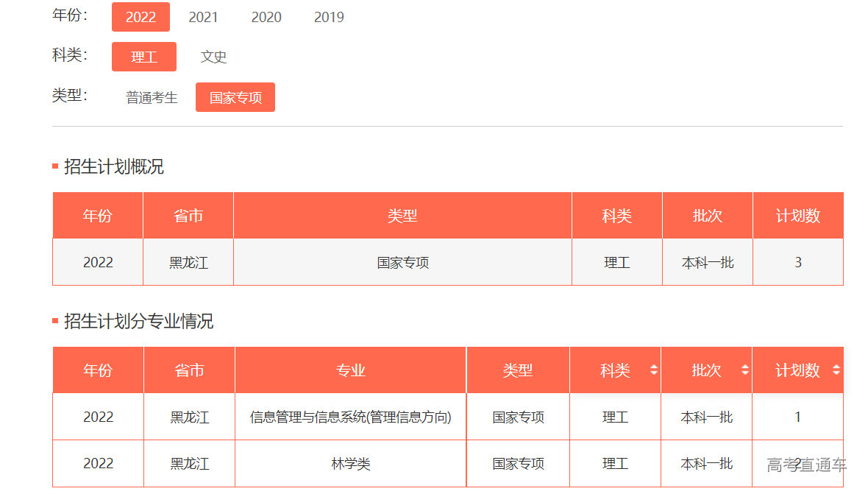Viewport: 868px width, 494px height.
Task: Click 本科一批 in the 林学类 row
Action: click(706, 464)
